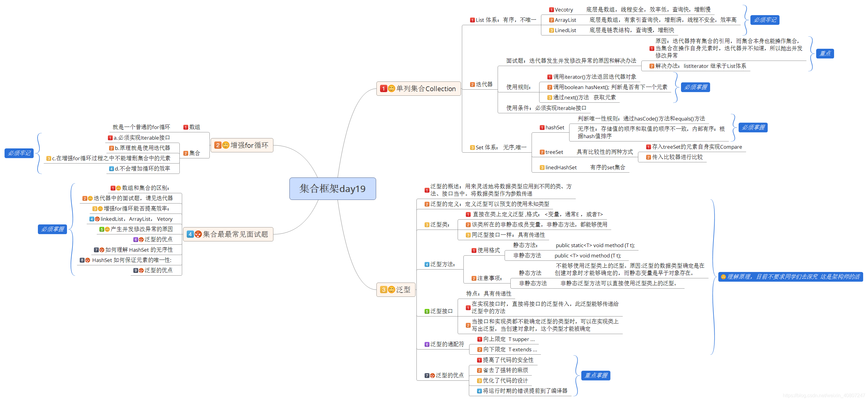This screenshot has height=401, width=868.
Task: Select the 必须掌握 label beside hashSet notes
Action: (x=753, y=128)
